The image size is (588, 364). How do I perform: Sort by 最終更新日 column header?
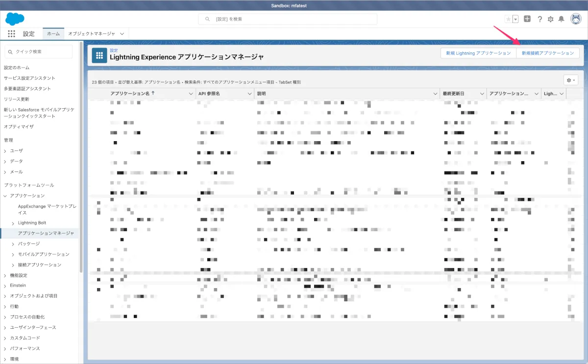[454, 93]
